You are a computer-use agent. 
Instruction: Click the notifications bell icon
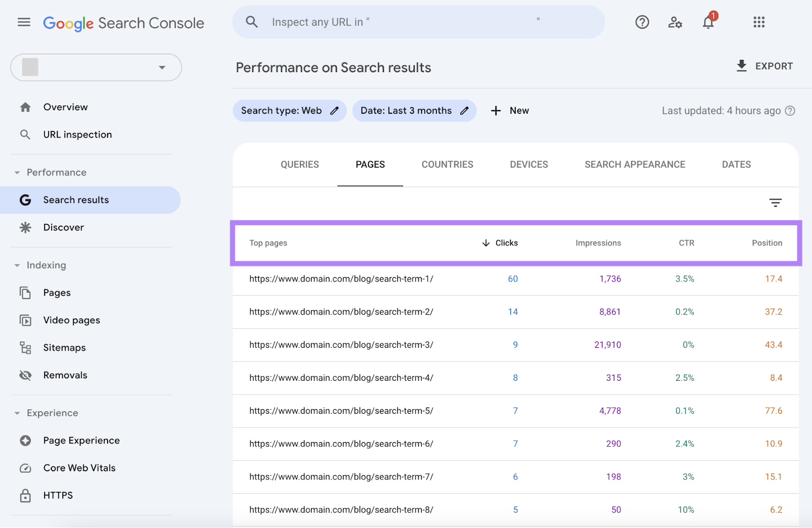pyautogui.click(x=708, y=22)
